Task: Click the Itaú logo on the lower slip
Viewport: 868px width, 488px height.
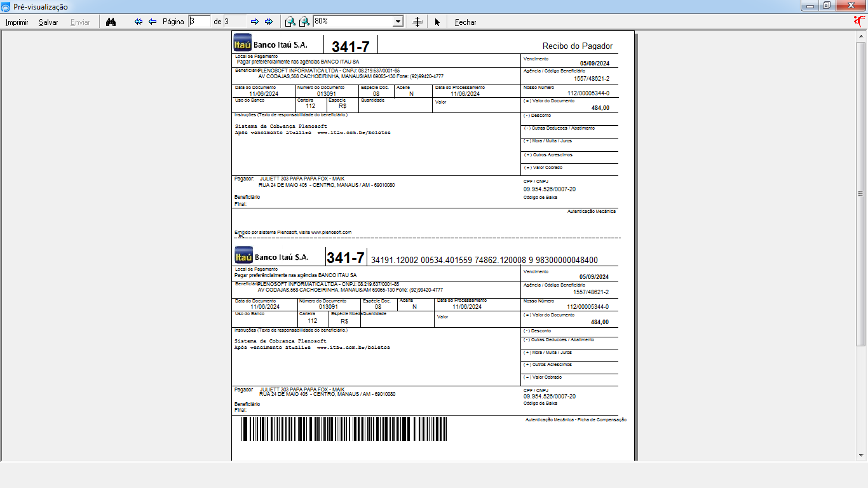Action: 244,255
